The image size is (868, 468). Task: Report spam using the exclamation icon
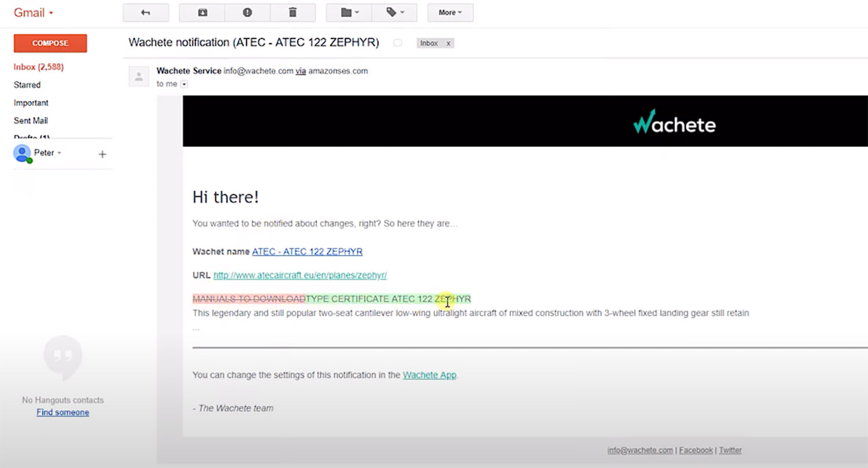(248, 12)
